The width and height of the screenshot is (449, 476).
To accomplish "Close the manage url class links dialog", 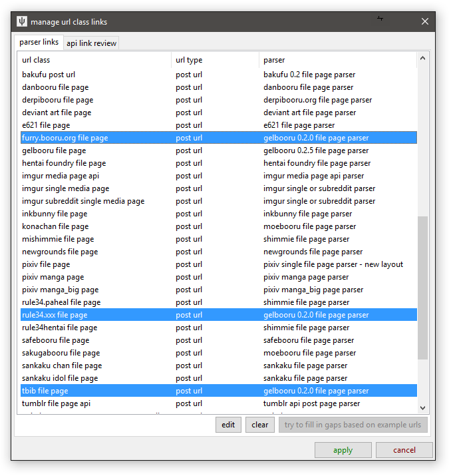I will point(425,21).
